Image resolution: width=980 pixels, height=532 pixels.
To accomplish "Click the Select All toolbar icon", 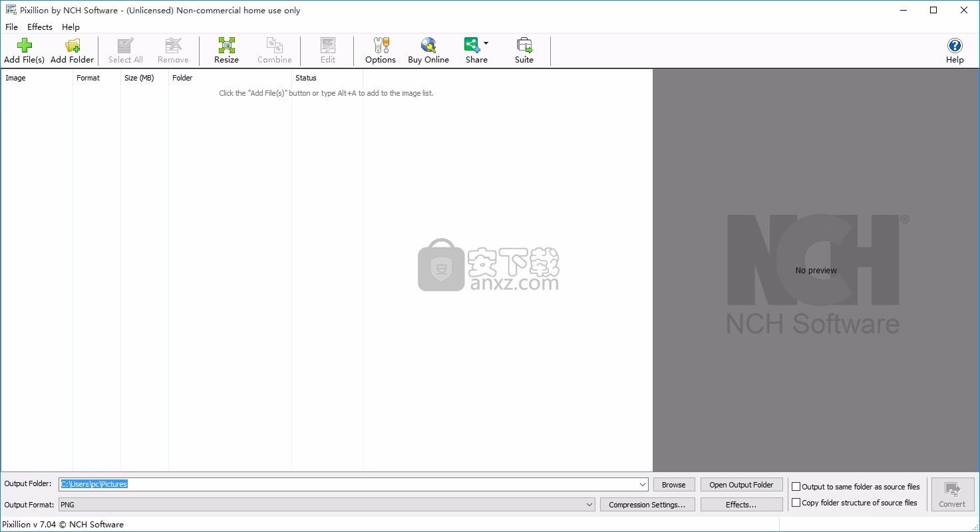I will pos(126,51).
